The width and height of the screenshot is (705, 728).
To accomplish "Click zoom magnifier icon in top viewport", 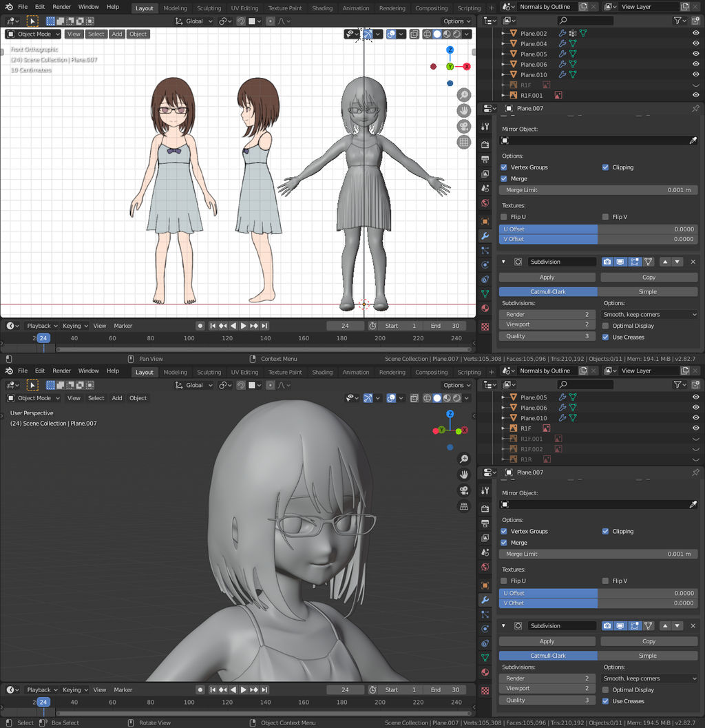I will click(x=464, y=95).
